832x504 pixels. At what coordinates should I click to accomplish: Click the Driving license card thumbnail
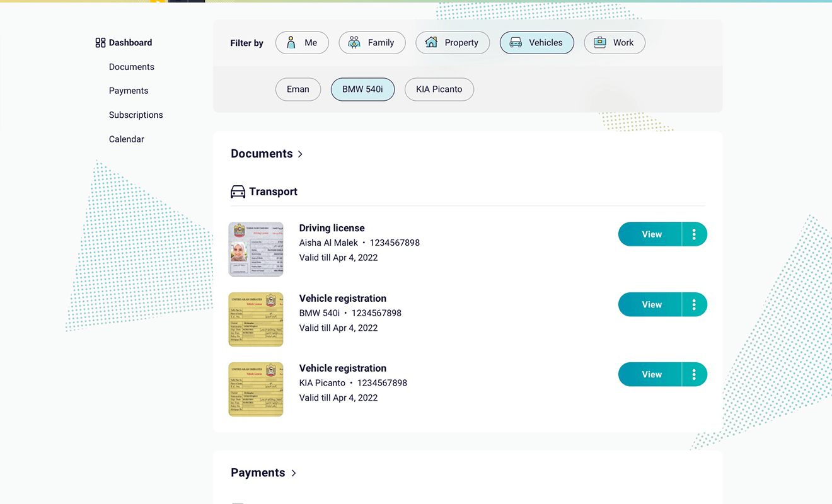(x=255, y=249)
